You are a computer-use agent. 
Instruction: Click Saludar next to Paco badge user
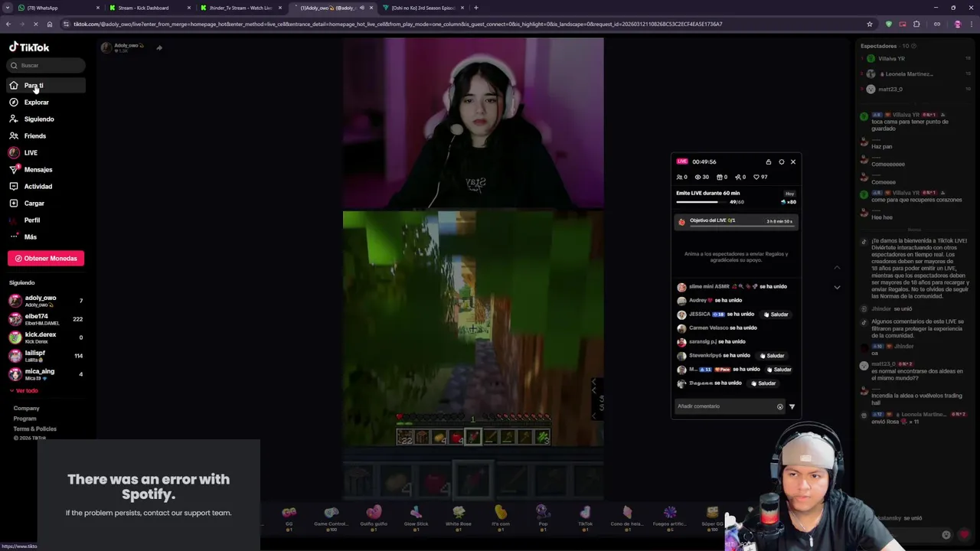(779, 370)
